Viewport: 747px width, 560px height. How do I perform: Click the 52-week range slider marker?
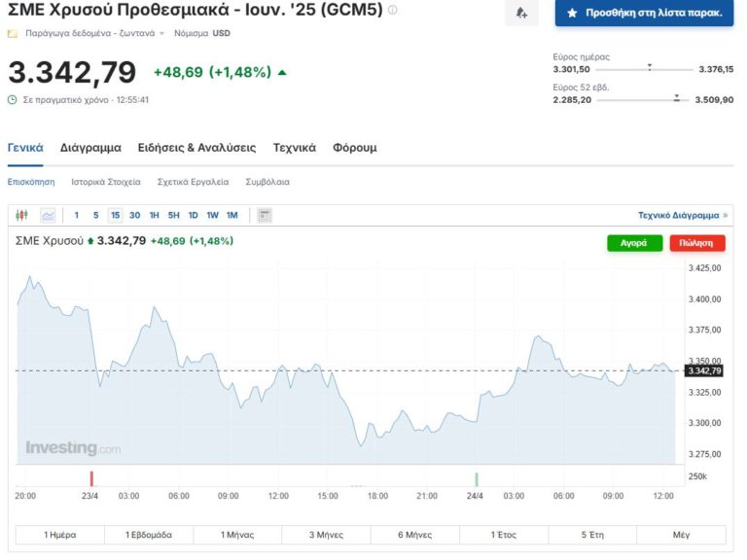tap(676, 98)
